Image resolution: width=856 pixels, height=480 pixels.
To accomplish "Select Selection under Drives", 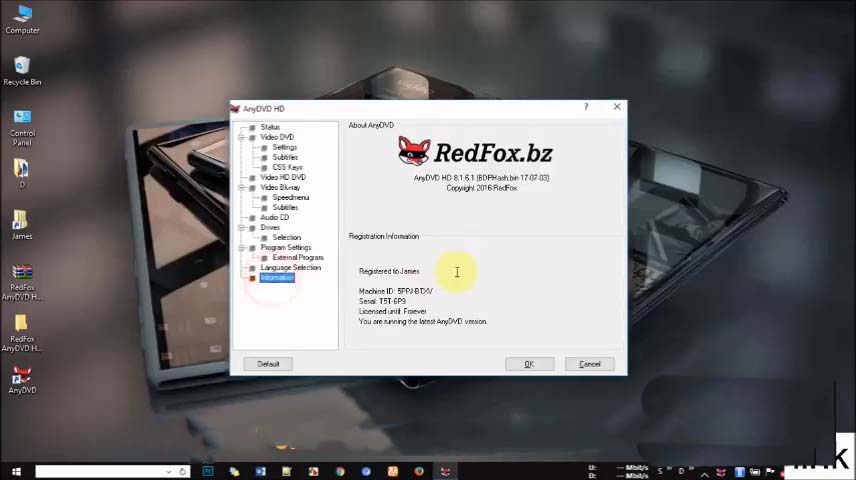I will [x=287, y=238].
